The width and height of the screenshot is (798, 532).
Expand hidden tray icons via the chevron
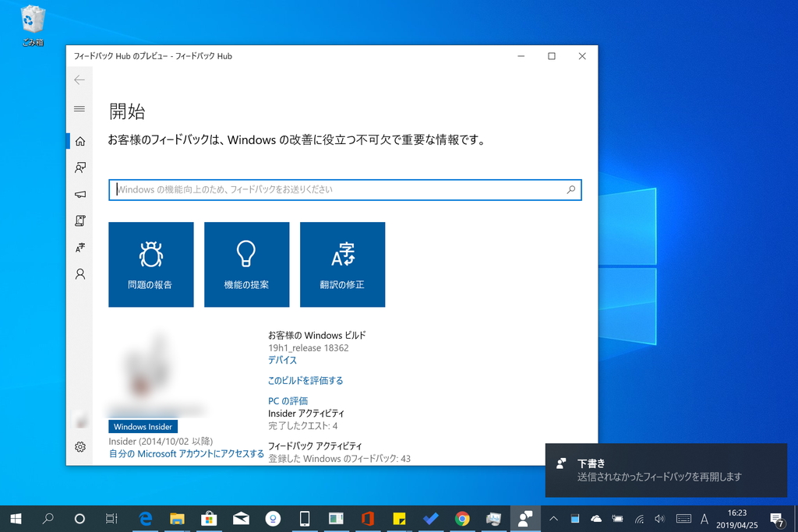553,518
